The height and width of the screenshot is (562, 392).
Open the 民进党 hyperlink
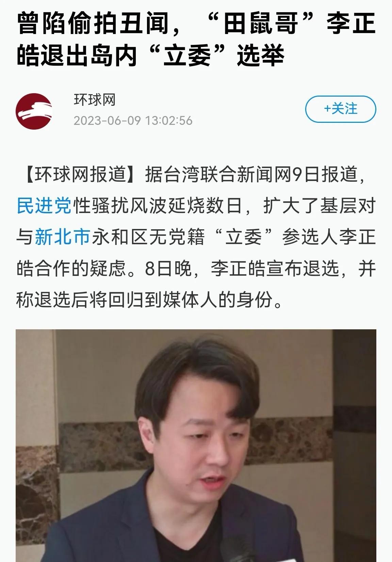click(x=44, y=206)
